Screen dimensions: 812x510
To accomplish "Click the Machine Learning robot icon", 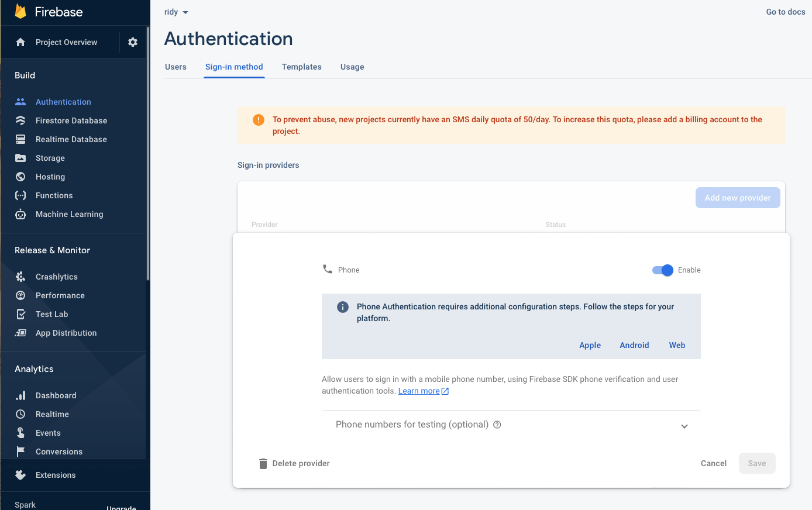I will point(20,214).
